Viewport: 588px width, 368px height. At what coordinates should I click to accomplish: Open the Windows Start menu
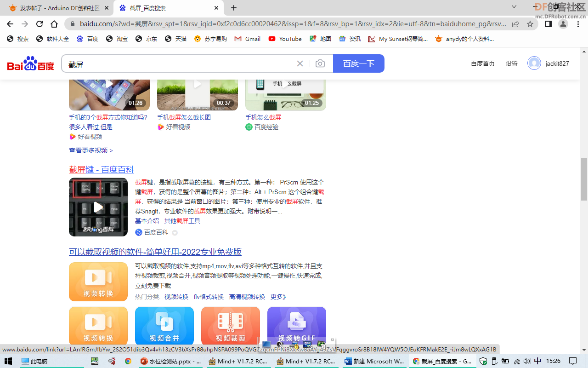8,361
